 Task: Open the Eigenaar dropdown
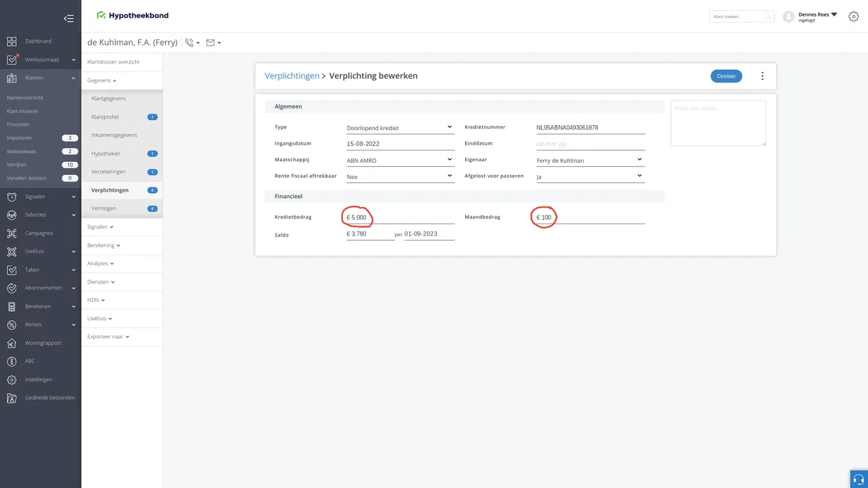coord(590,160)
